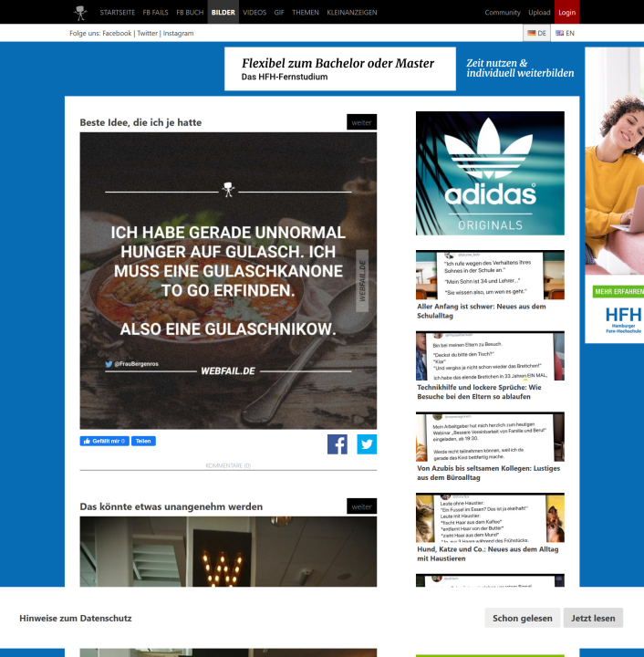Open the Startseite menu item
This screenshot has height=657, width=644.
click(118, 13)
